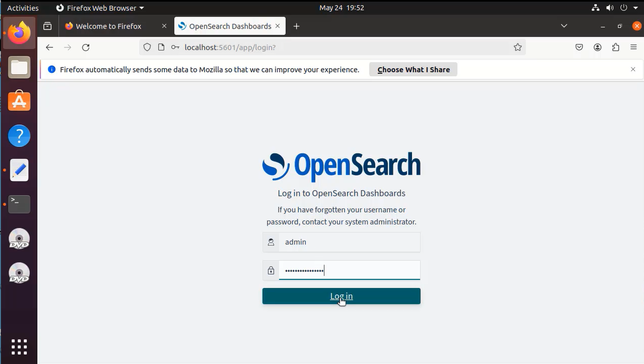Click the Log in button
This screenshot has width=644, height=364.
pyautogui.click(x=342, y=296)
